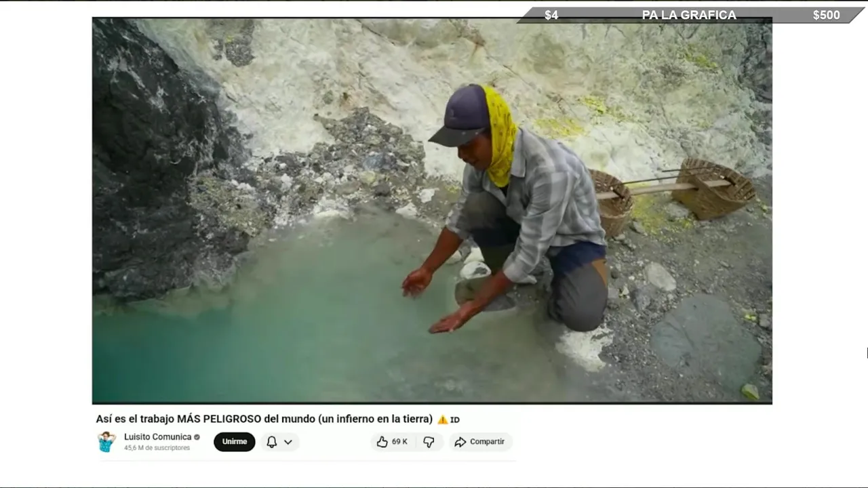
Task: Open the Luisito Comunica channel avatar
Action: (x=106, y=442)
